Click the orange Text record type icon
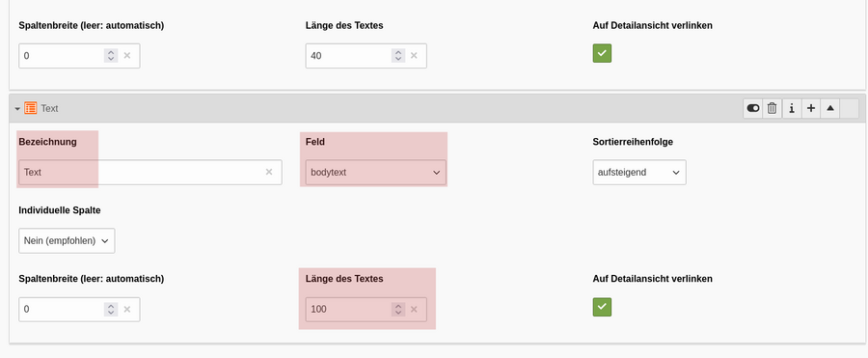Screen dimensions: 868x358 [x=31, y=108]
